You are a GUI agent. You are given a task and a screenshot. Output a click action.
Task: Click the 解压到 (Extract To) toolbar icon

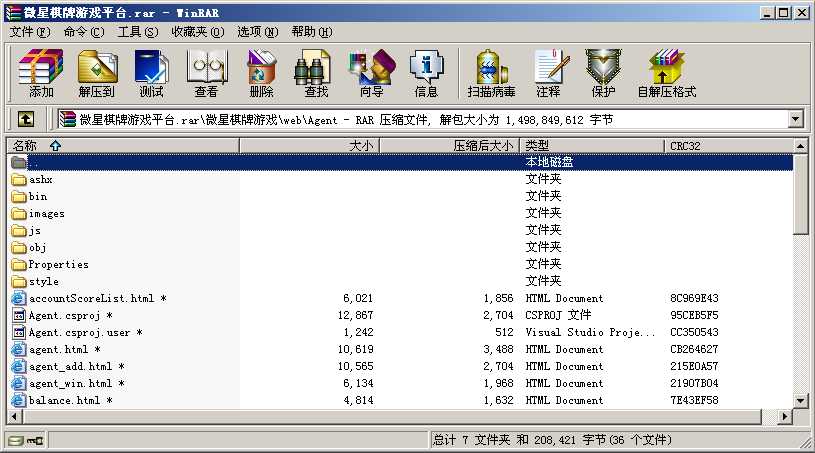coord(97,73)
